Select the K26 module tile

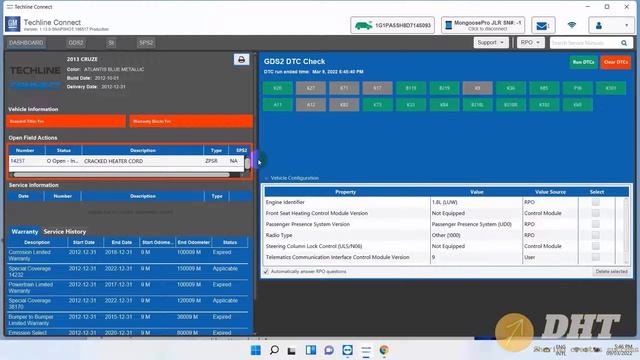pos(511,88)
